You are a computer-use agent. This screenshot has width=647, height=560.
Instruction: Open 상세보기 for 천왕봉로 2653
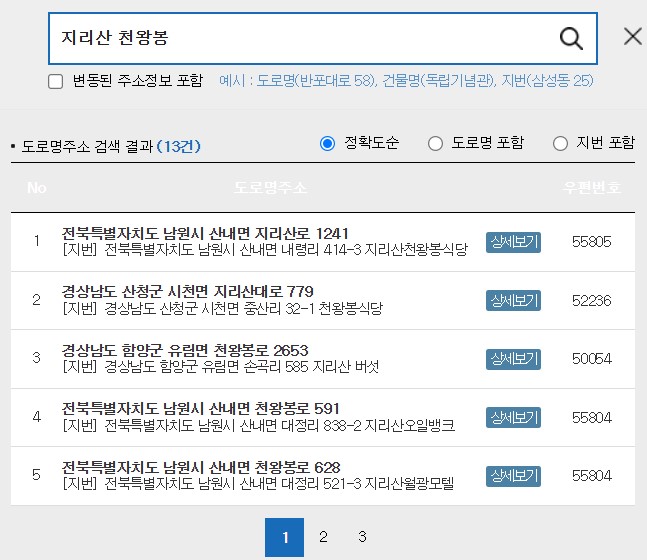[x=513, y=359]
